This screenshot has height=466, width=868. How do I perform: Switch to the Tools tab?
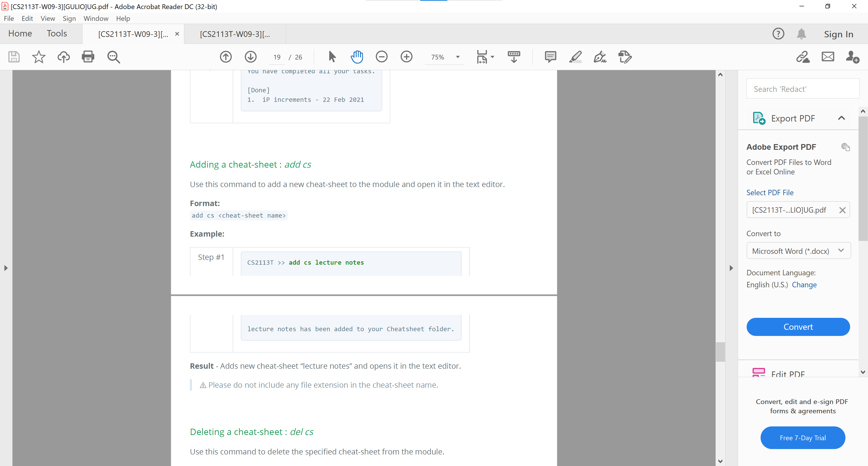[57, 33]
